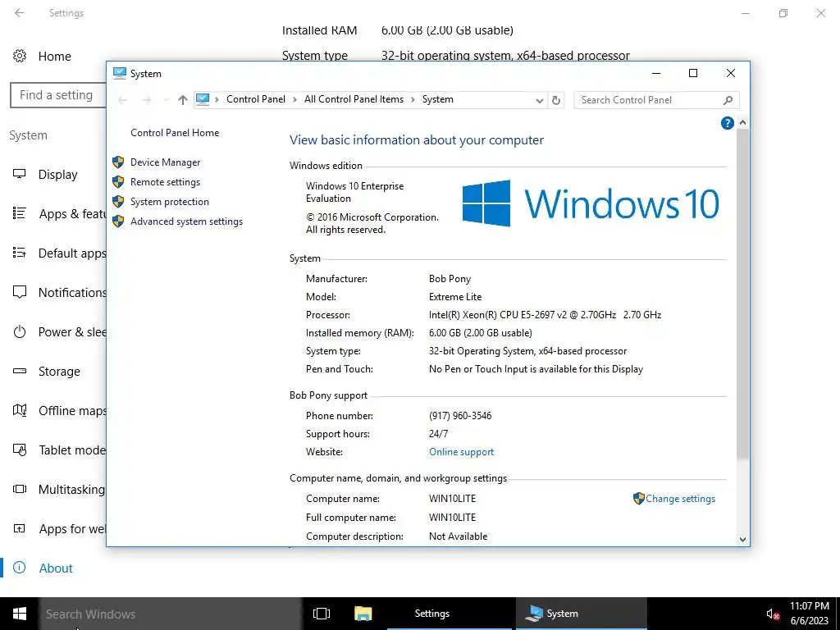Open Device Manager from the sidebar
The height and width of the screenshot is (630, 840).
point(165,162)
